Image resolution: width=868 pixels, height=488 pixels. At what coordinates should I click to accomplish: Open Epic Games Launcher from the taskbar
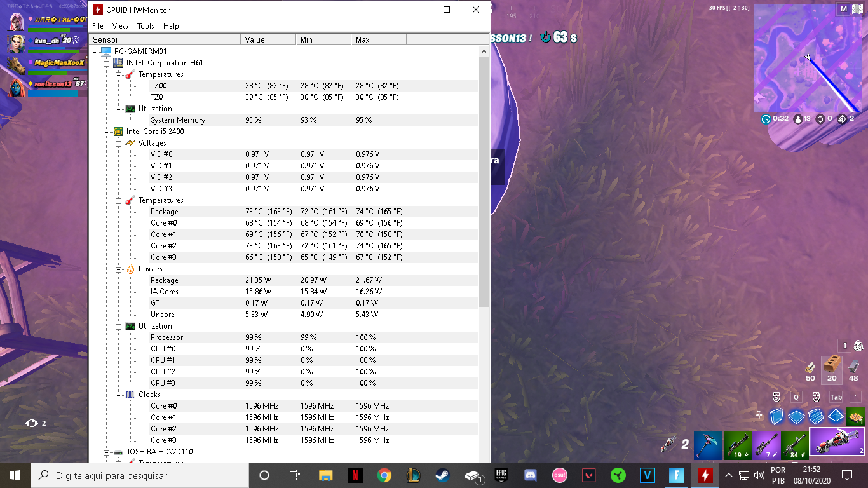point(501,475)
